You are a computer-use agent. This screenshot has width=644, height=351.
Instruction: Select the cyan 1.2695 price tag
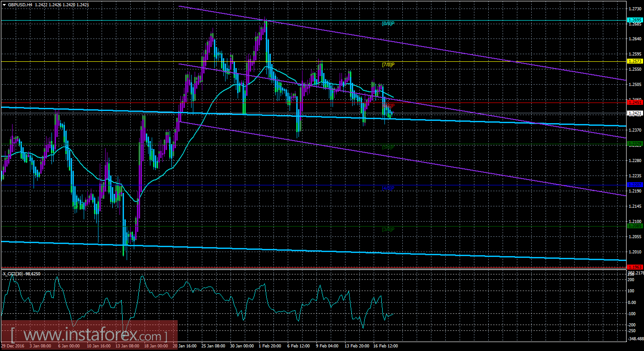[635, 20]
